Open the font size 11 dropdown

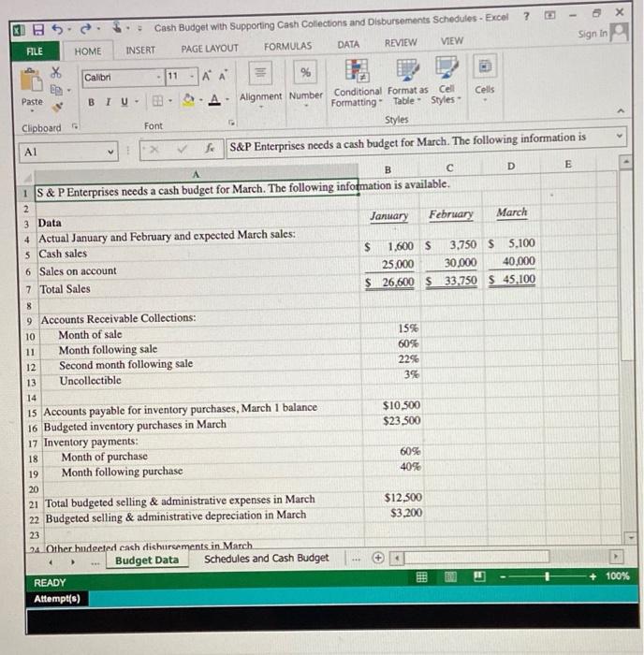191,77
